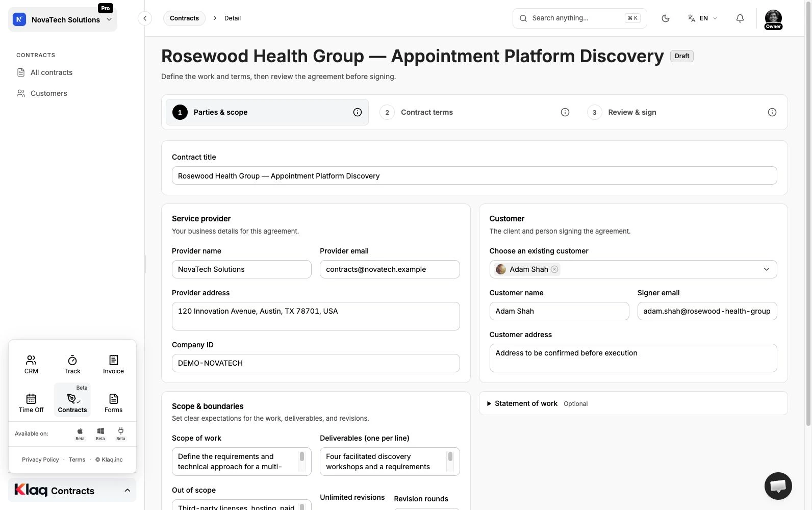
Task: Open the NovaTech Solutions workspace switcher
Action: click(63, 20)
